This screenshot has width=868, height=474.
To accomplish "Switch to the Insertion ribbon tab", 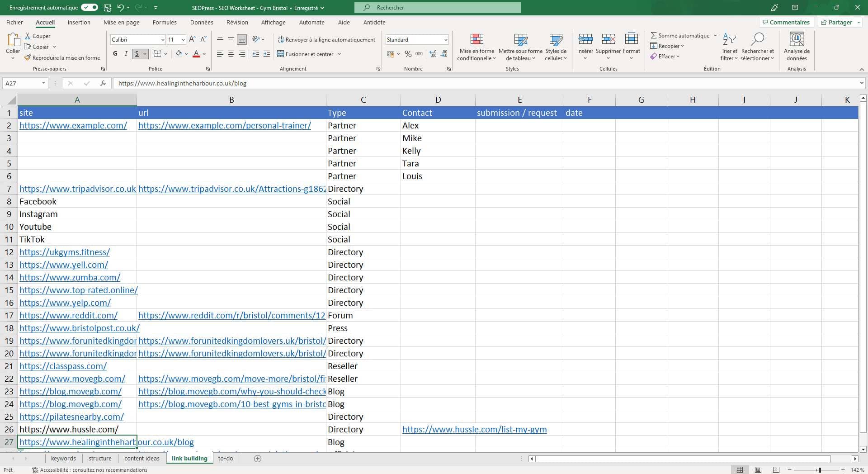I will point(79,22).
